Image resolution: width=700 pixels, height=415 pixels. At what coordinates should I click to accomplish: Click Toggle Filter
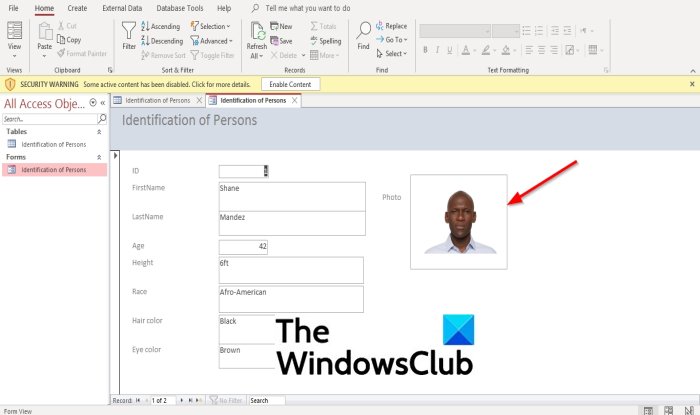coord(212,55)
